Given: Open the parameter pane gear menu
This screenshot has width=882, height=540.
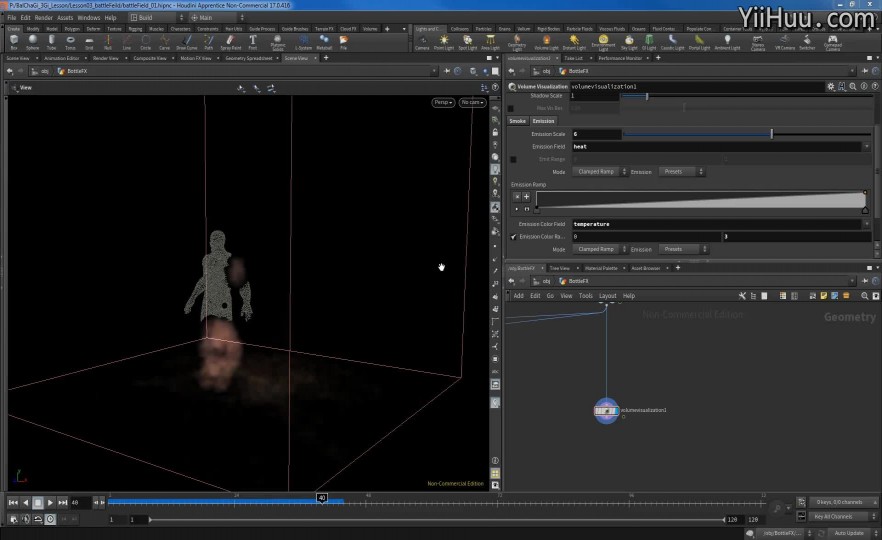Looking at the screenshot, I should pyautogui.click(x=830, y=87).
